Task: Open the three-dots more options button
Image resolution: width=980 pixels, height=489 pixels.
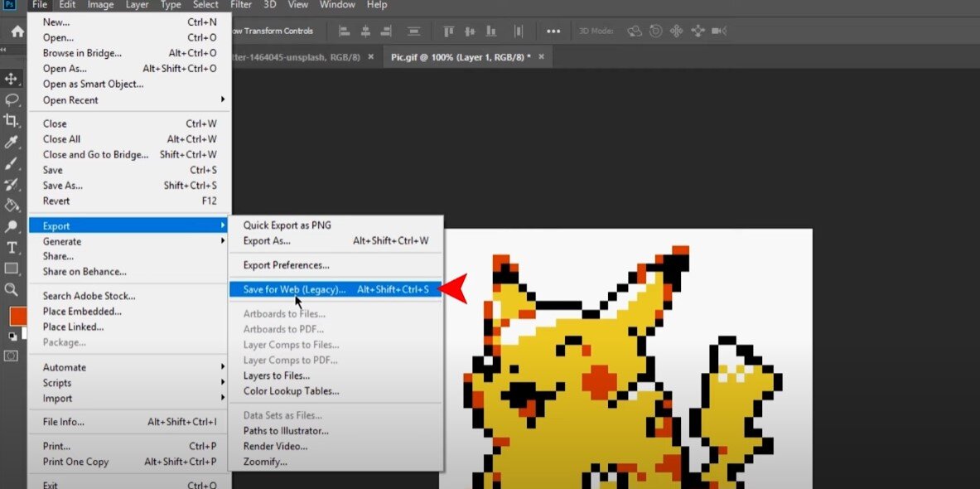Action: [x=553, y=31]
